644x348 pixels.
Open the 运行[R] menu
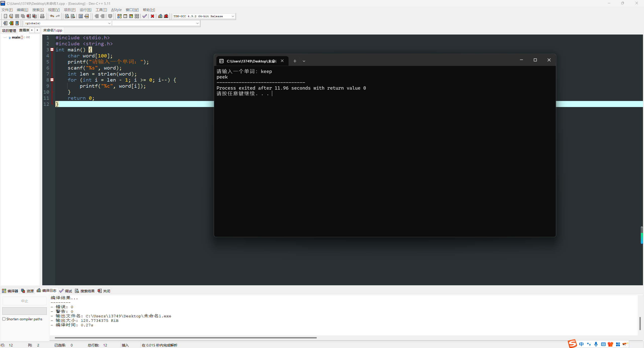click(85, 10)
